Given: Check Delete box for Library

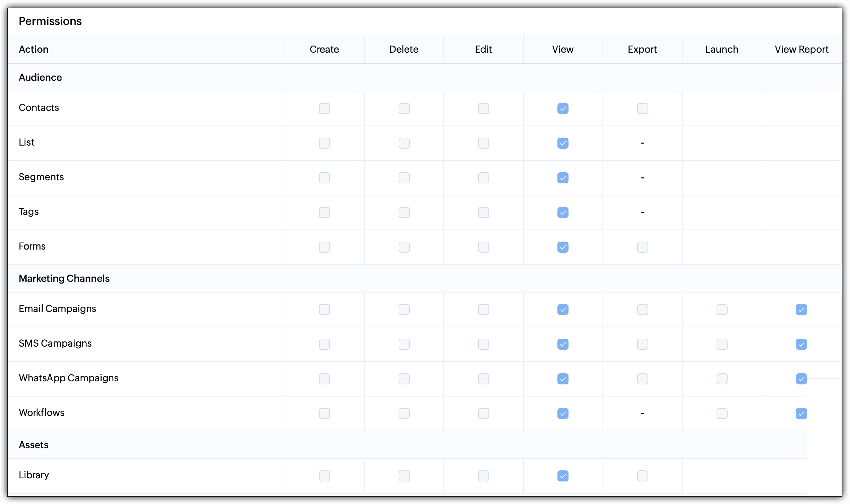Looking at the screenshot, I should click(x=404, y=476).
